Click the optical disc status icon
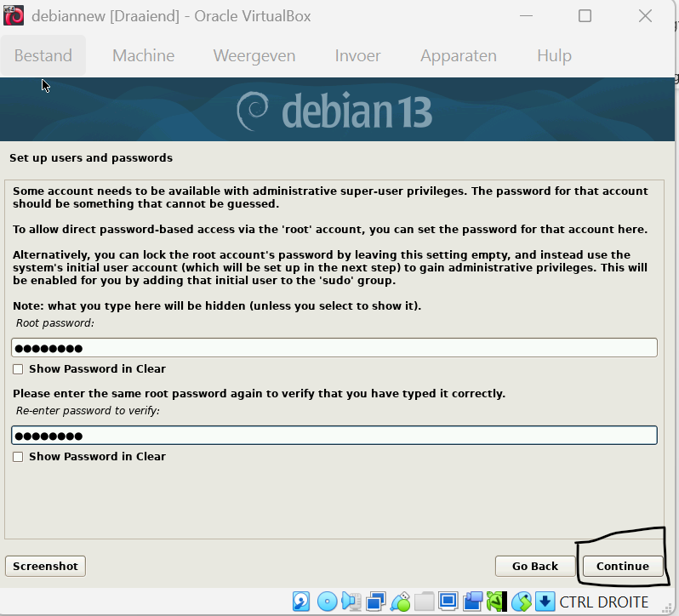 pyautogui.click(x=327, y=602)
